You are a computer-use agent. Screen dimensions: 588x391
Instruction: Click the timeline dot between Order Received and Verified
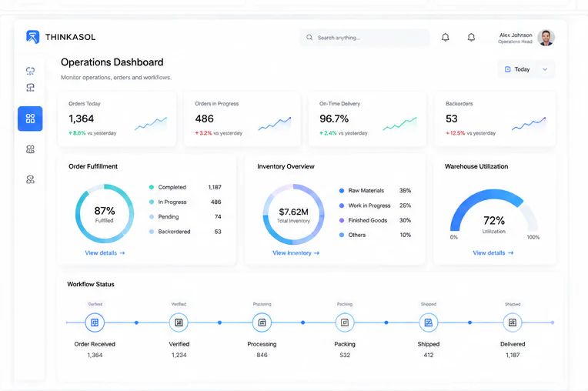click(x=136, y=322)
